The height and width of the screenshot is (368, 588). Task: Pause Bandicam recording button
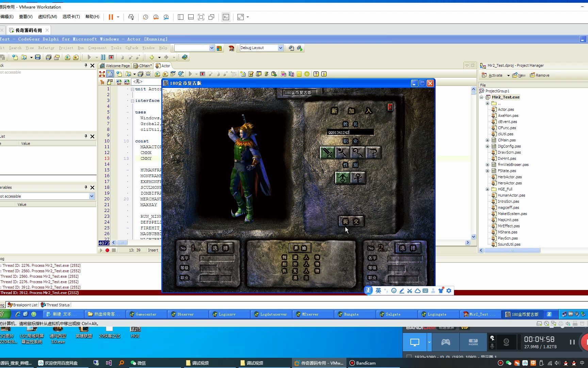coord(572,342)
